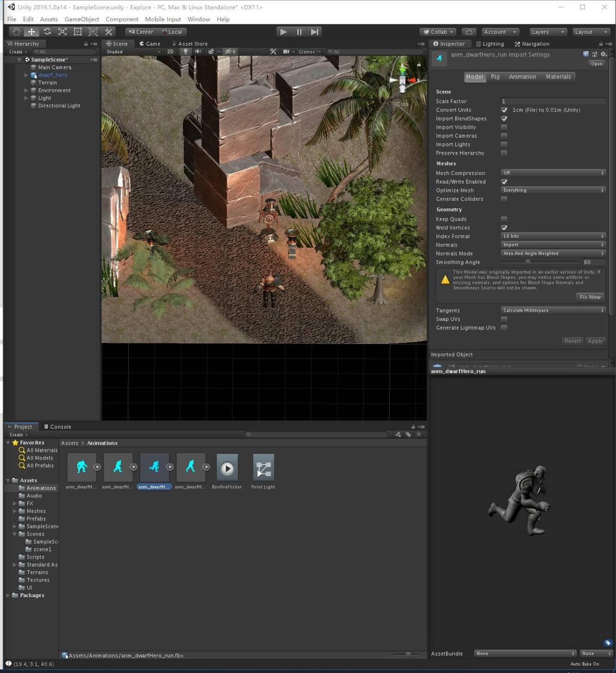Open the cloud services icon

pos(469,32)
